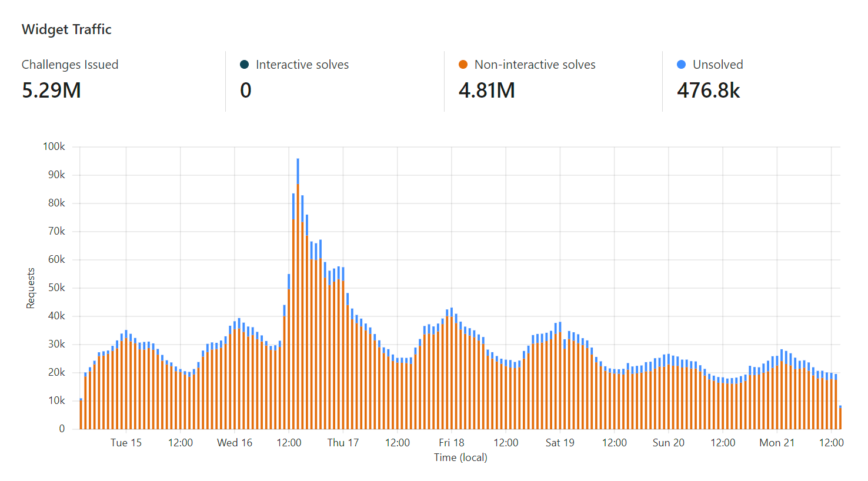This screenshot has height=481, width=868.
Task: Click the 476.8k unsolved value
Action: click(x=708, y=91)
